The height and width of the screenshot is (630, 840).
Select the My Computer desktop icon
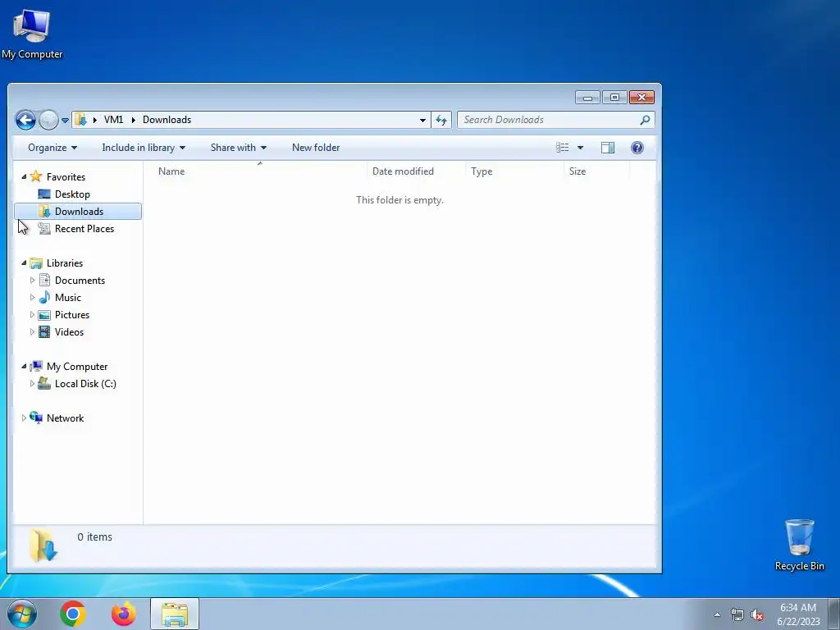32,34
